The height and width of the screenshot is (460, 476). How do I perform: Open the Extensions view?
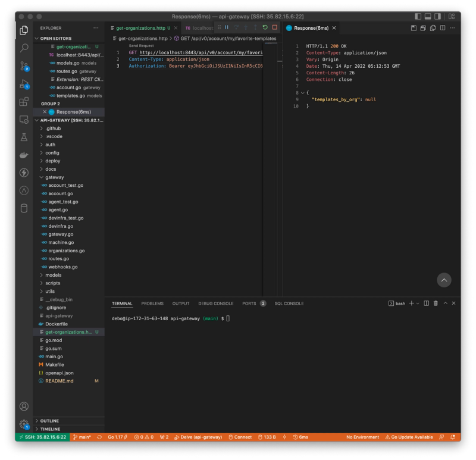coord(24,102)
